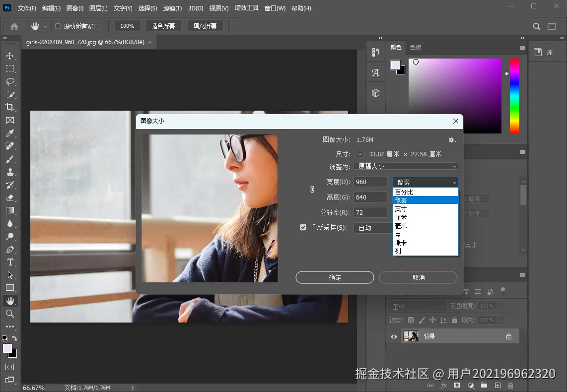Select the Brush tool

[x=10, y=159]
